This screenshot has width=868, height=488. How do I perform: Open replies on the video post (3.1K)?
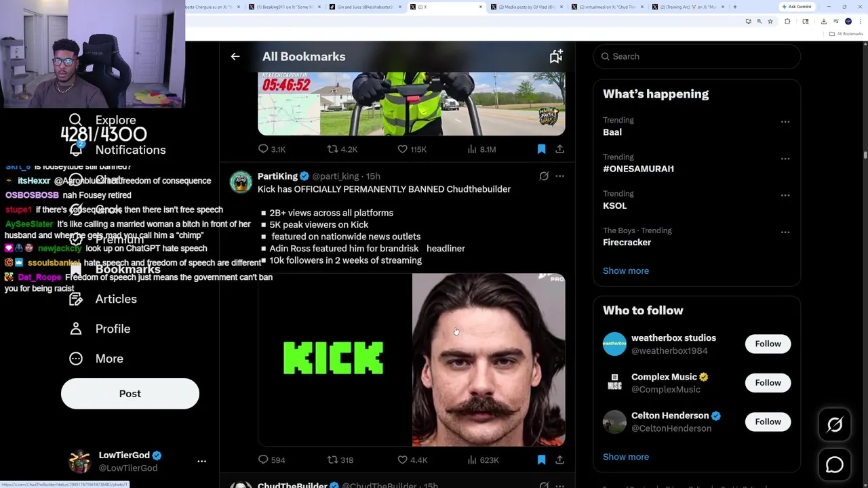click(271, 149)
